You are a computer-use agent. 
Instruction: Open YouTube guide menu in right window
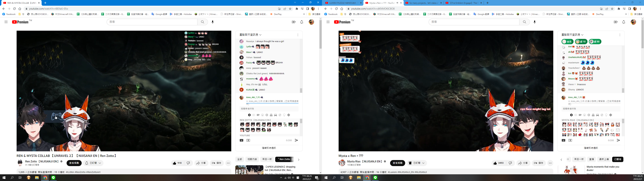328,22
